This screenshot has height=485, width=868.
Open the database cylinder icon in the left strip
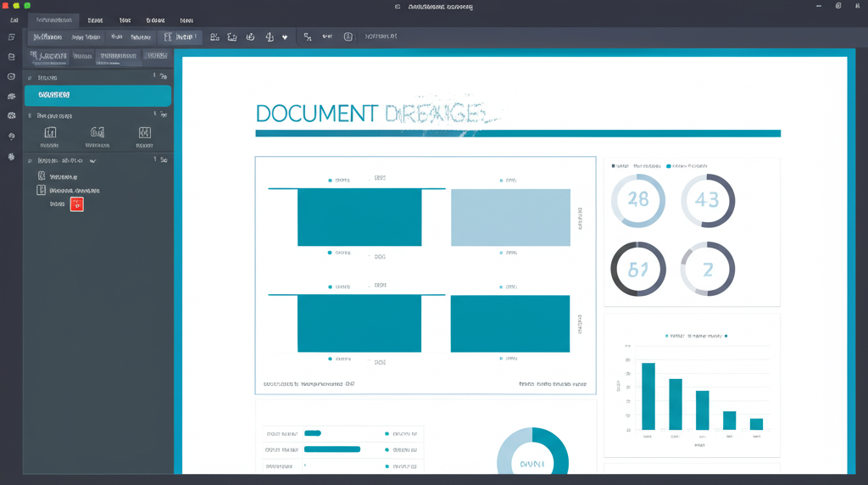[x=12, y=57]
